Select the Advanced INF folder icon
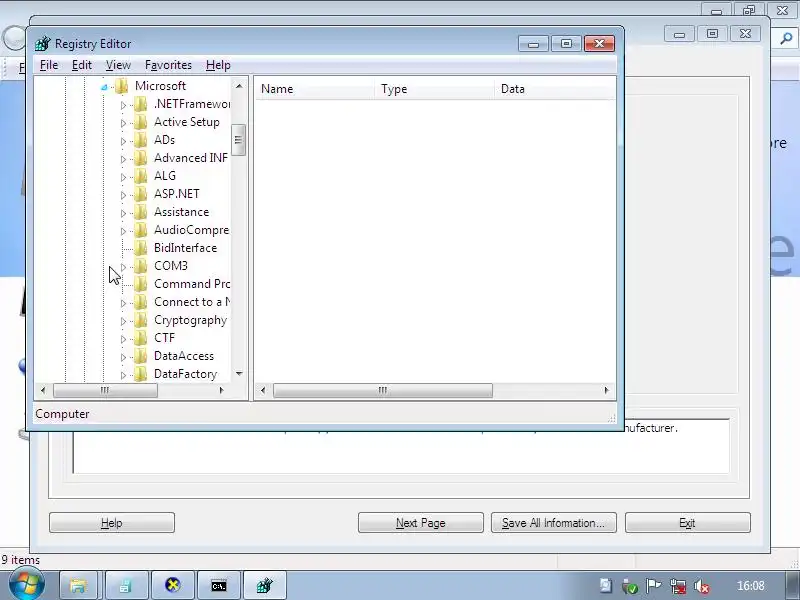The width and height of the screenshot is (800, 600). pos(140,158)
